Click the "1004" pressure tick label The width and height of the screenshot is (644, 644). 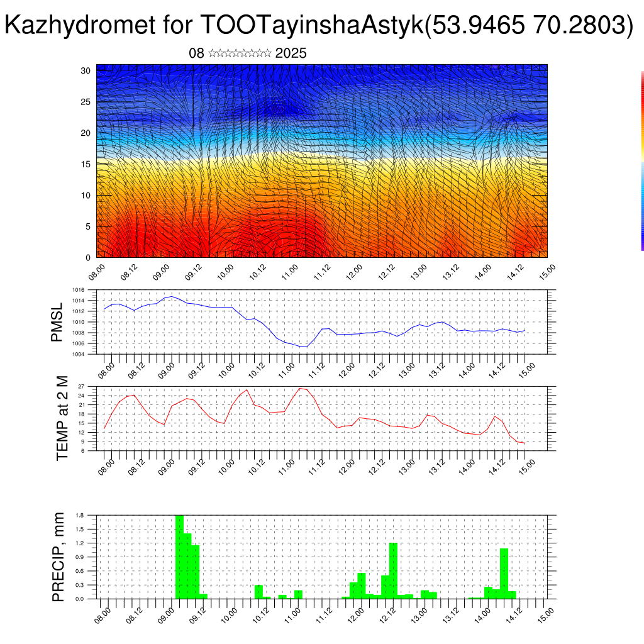click(x=79, y=354)
